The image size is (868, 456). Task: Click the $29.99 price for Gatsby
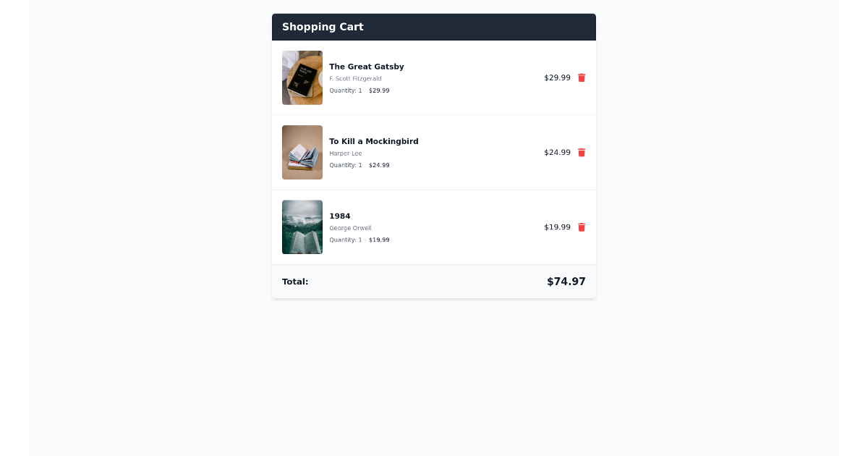(x=557, y=77)
